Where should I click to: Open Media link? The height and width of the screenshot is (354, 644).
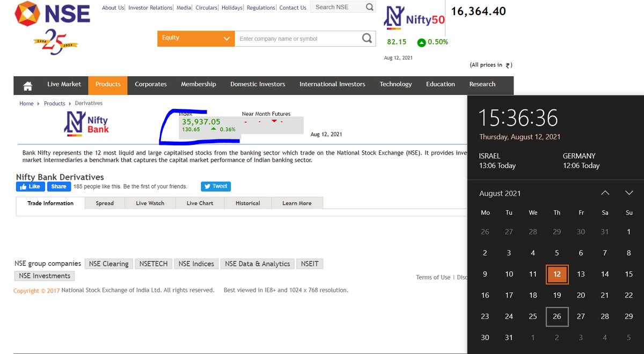[184, 8]
